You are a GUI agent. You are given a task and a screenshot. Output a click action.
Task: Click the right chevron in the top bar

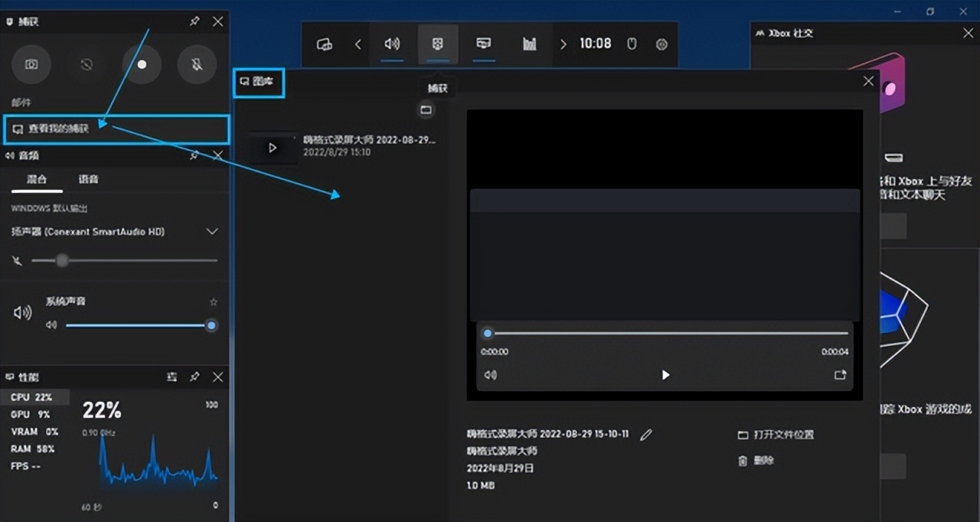coord(563,44)
